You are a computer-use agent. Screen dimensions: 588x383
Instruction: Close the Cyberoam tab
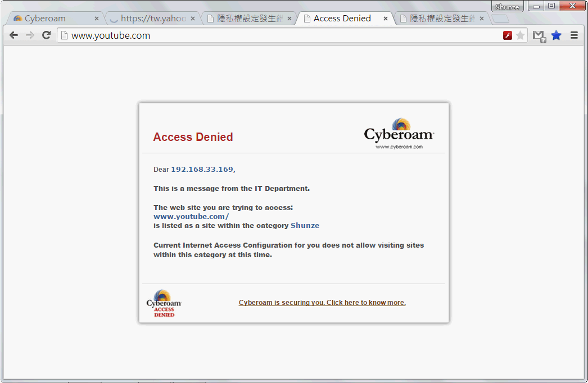[96, 19]
